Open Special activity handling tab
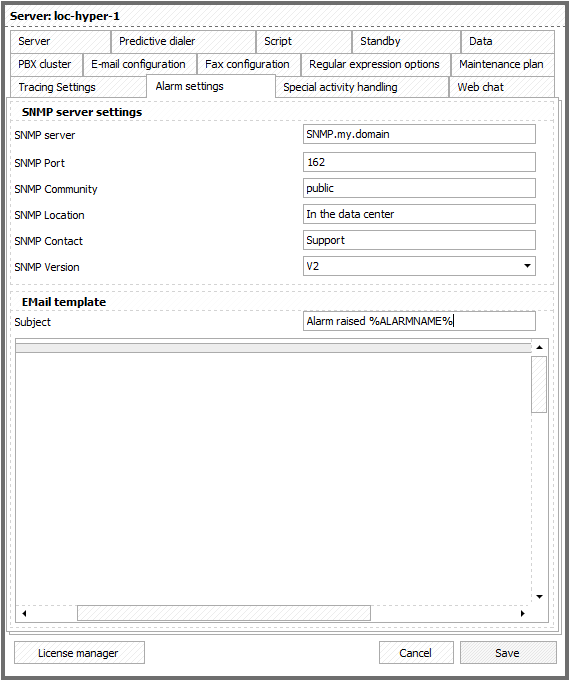Viewport: 570px width, 681px height. (x=362, y=87)
